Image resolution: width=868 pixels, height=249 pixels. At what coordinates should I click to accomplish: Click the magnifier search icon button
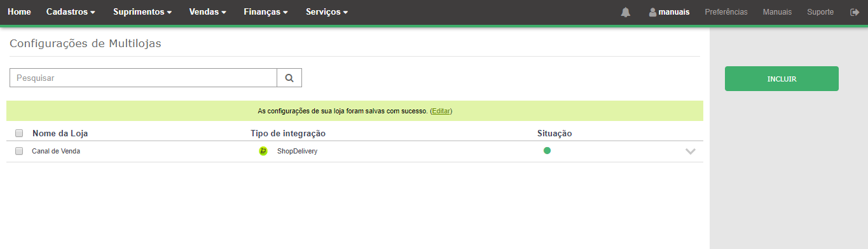tap(289, 78)
